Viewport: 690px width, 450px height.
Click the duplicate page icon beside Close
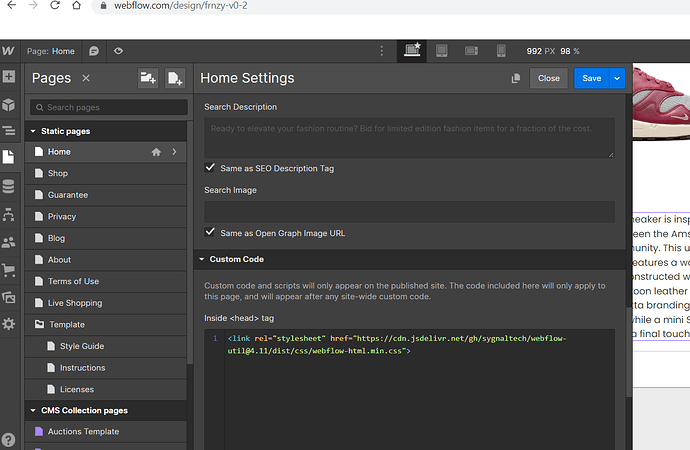click(516, 78)
